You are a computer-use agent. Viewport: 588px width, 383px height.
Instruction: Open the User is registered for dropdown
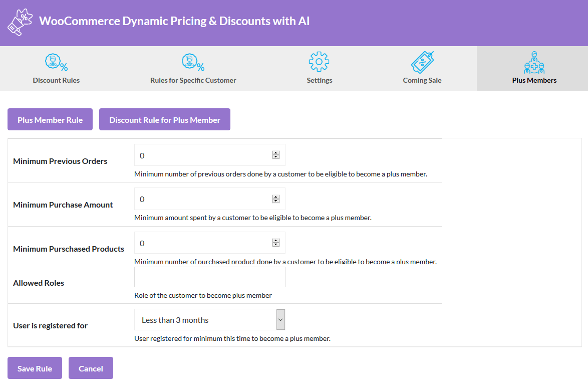209,319
